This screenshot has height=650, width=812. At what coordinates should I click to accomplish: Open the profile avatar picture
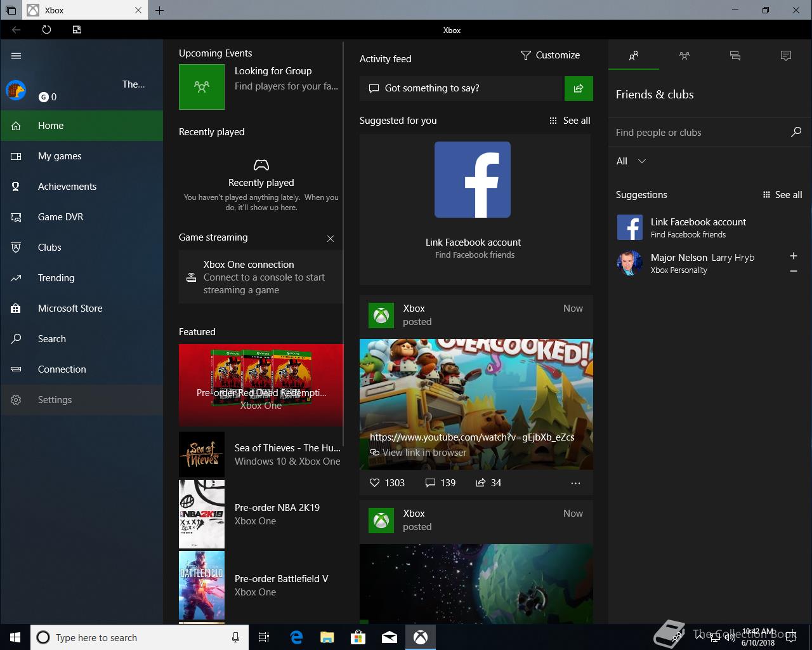click(16, 90)
